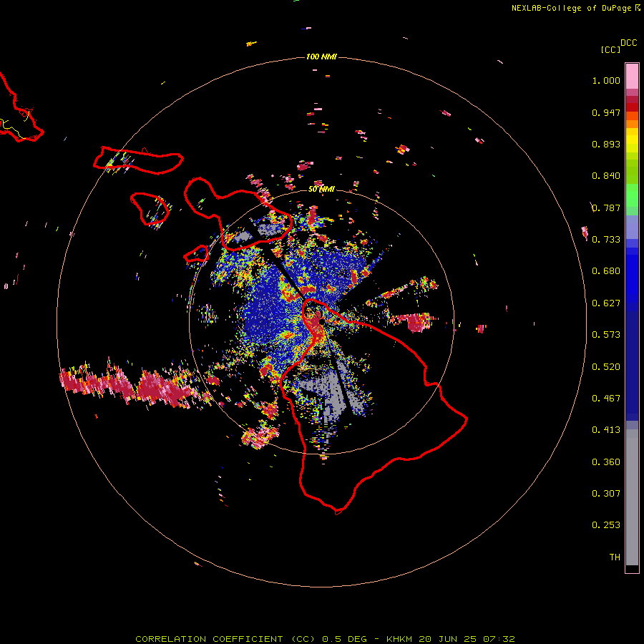The width and height of the screenshot is (644, 644).
Task: Click the 20 JUN 25 date text
Action: (448, 639)
